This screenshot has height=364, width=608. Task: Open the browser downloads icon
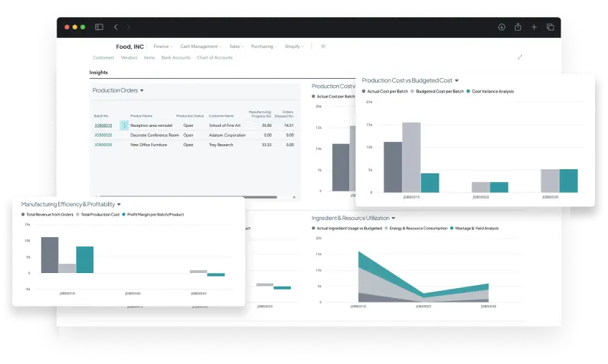point(501,27)
